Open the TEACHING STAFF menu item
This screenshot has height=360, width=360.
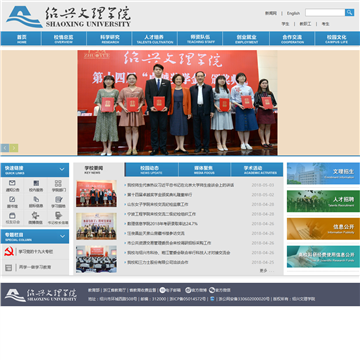[x=200, y=39]
